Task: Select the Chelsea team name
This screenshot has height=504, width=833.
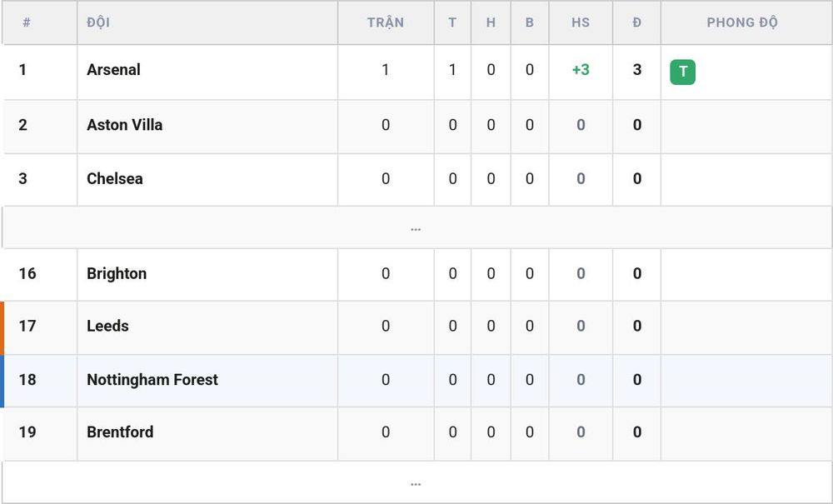Action: tap(115, 178)
